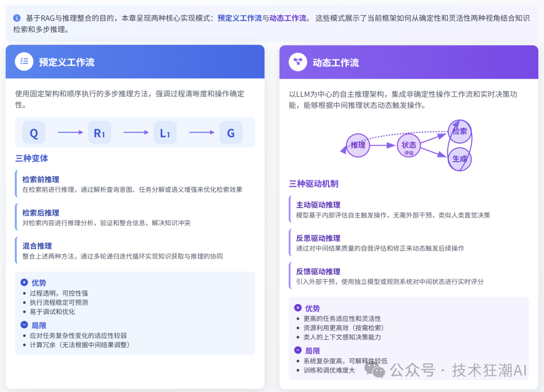Viewport: 544px width, 392px height.
Task: Click the description under 反思驱动推理
Action: (x=380, y=248)
